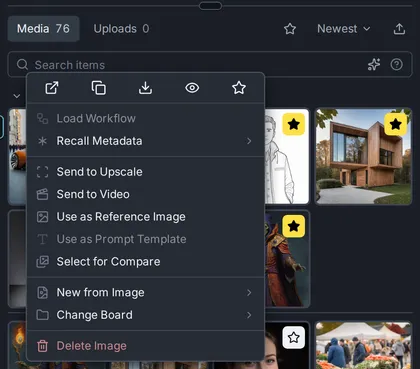Focus the Search items field

[210, 64]
